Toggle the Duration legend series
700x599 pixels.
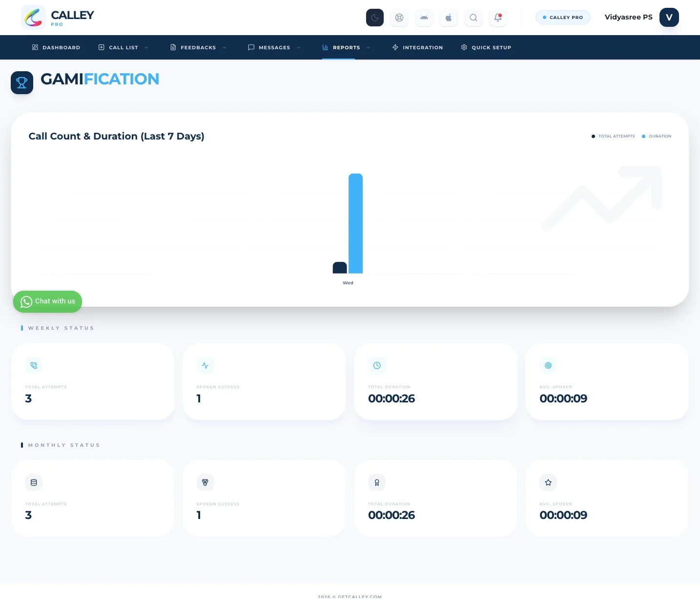[657, 136]
